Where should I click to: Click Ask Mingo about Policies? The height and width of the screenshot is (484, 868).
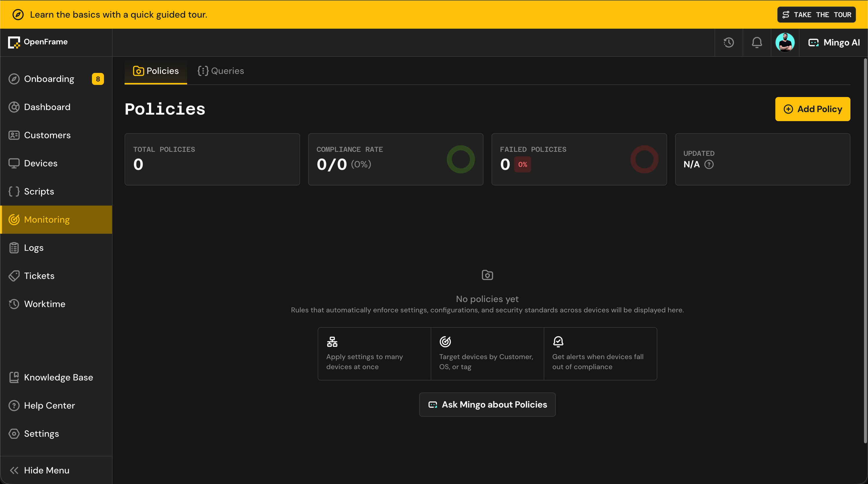coord(487,404)
